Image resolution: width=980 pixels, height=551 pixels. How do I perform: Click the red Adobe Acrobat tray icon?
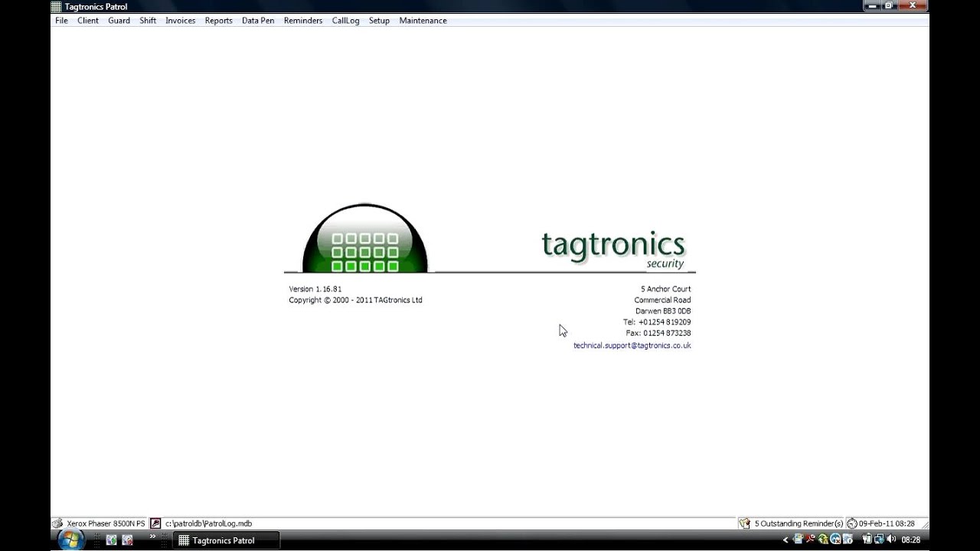pos(810,540)
